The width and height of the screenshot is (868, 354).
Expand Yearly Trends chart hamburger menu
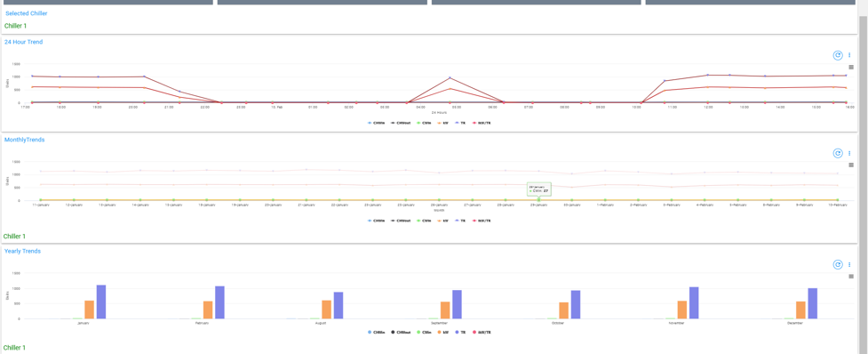(851, 277)
